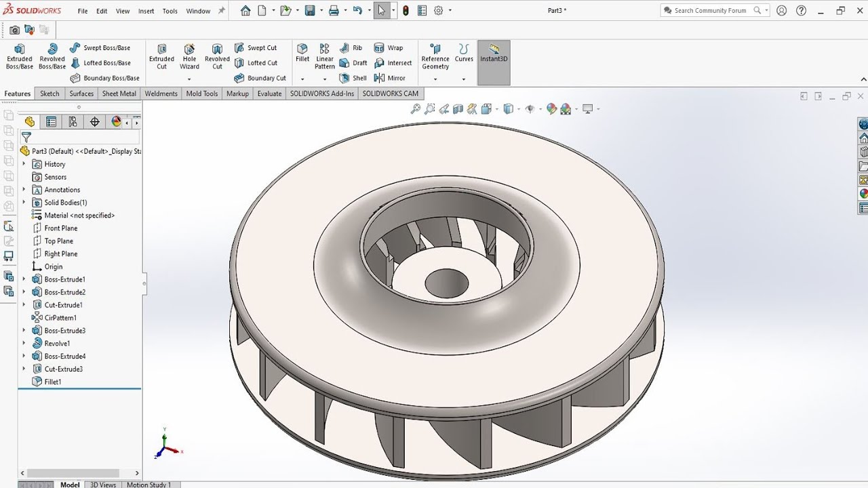Open the DimXpertManager tab
Image resolution: width=868 pixels, height=488 pixels.
94,122
